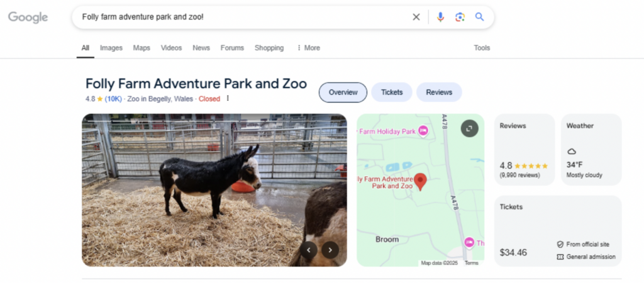Clear the search box text
The height and width of the screenshot is (283, 644).
[416, 17]
